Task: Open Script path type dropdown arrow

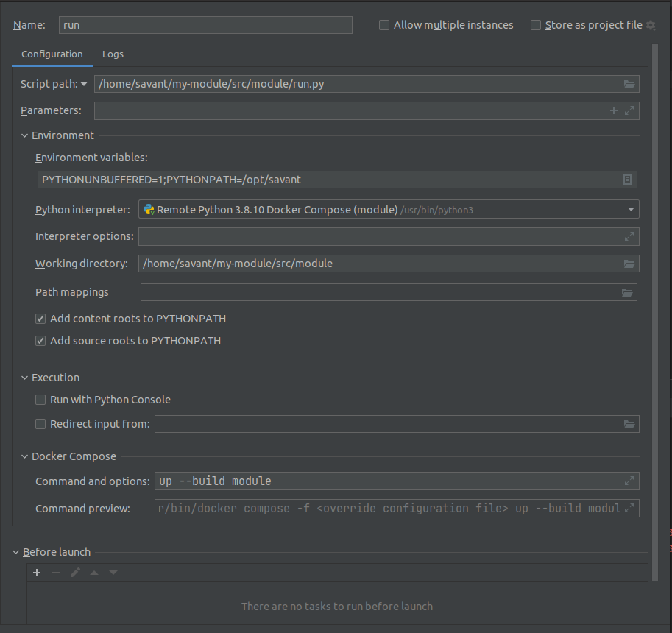Action: pos(84,85)
